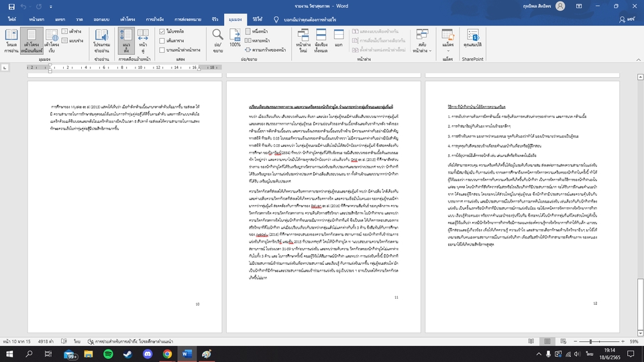Open the Review tab
Viewport: 644px width, 362px height.
click(215, 19)
